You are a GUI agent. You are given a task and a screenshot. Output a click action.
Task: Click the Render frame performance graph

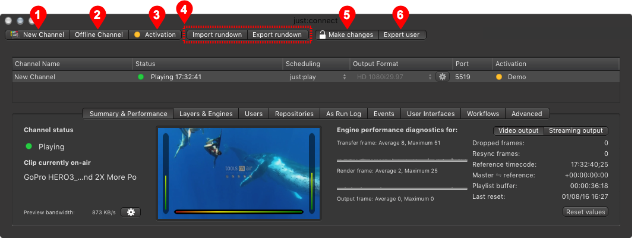[402, 187]
